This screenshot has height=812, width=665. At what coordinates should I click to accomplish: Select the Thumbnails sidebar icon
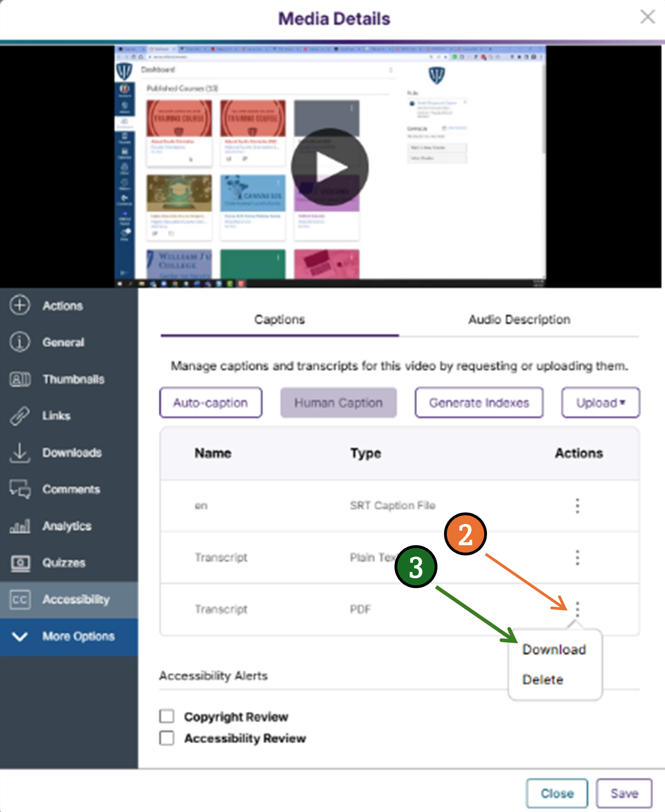pos(20,379)
